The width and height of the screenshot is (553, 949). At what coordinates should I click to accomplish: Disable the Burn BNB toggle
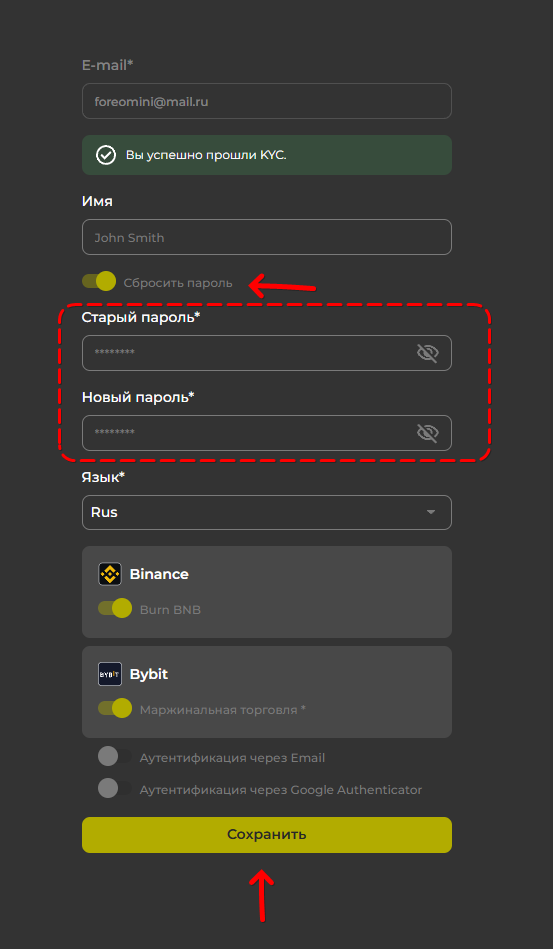coord(115,608)
